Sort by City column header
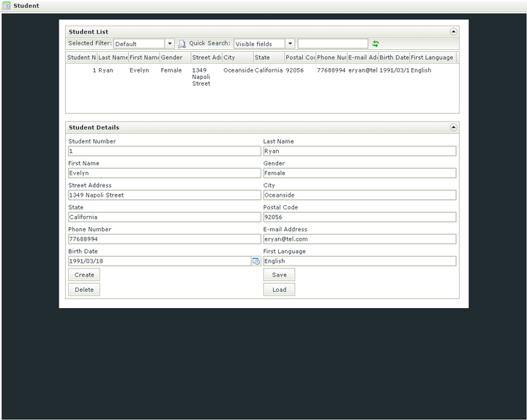Viewport: 527px width, 420px height. coord(238,58)
